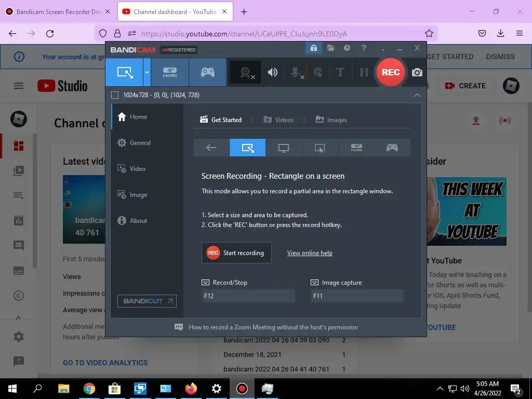Toggle the microphone icon in Bandicam
This screenshot has width=532, height=399.
(296, 72)
